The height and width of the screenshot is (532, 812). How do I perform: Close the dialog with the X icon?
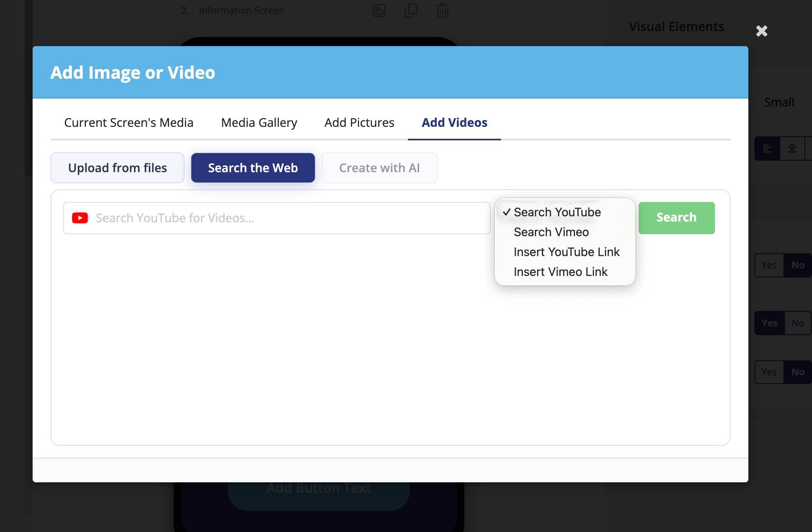(x=761, y=31)
